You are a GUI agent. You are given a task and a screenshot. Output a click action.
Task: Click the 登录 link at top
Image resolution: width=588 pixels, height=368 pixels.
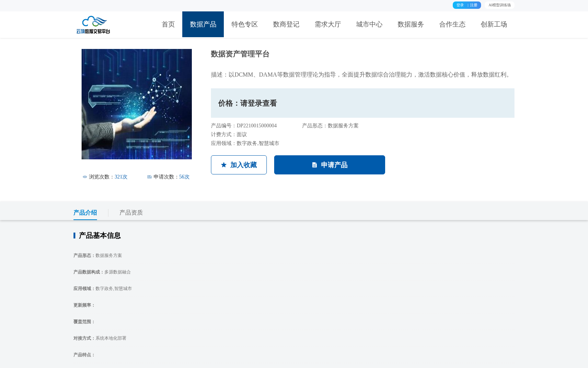(460, 5)
